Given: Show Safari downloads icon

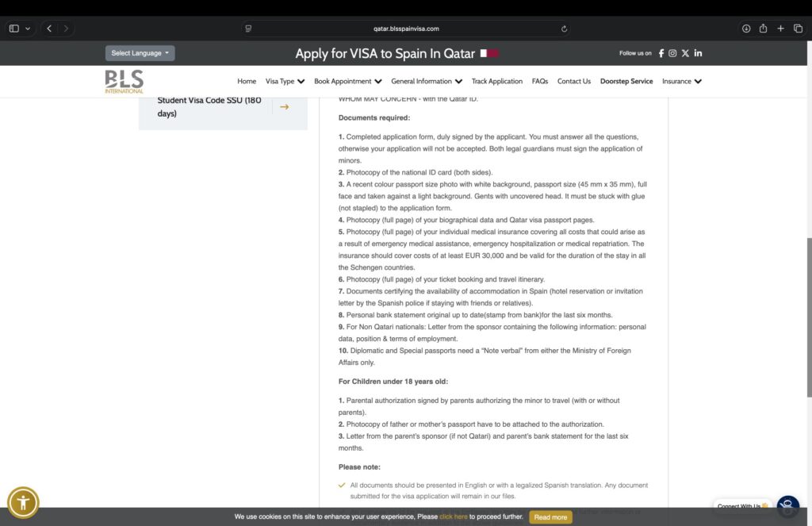Looking at the screenshot, I should coord(746,29).
